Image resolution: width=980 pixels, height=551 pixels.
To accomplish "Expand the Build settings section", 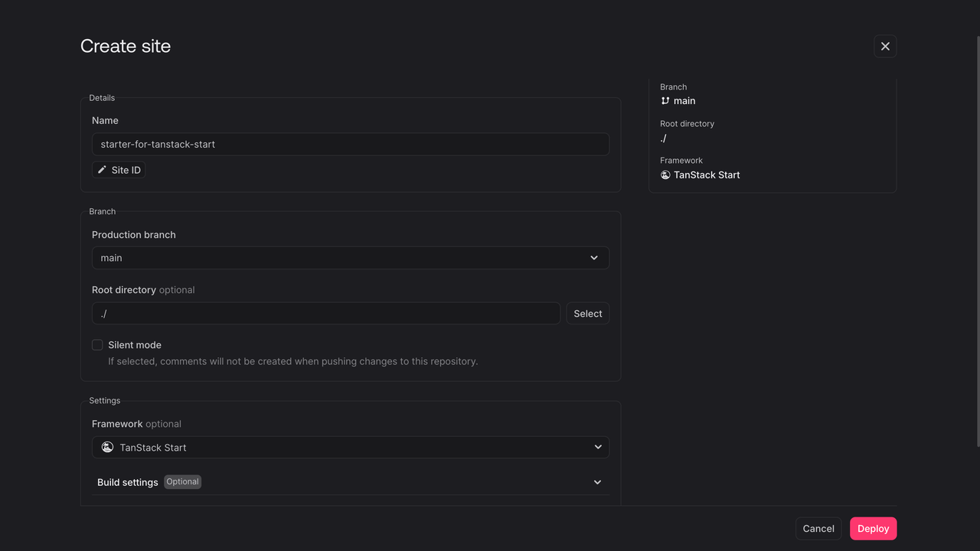I will [x=350, y=482].
